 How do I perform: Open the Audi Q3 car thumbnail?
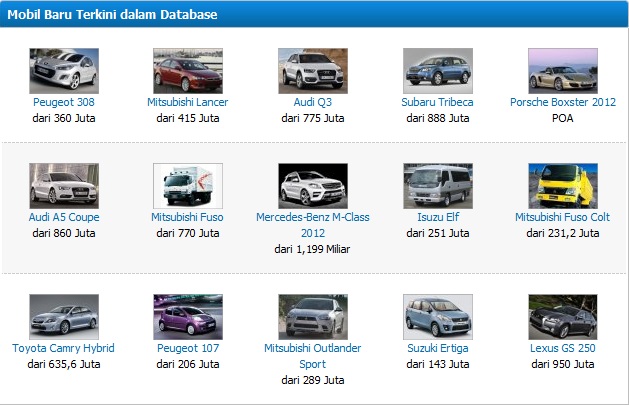pyautogui.click(x=313, y=71)
